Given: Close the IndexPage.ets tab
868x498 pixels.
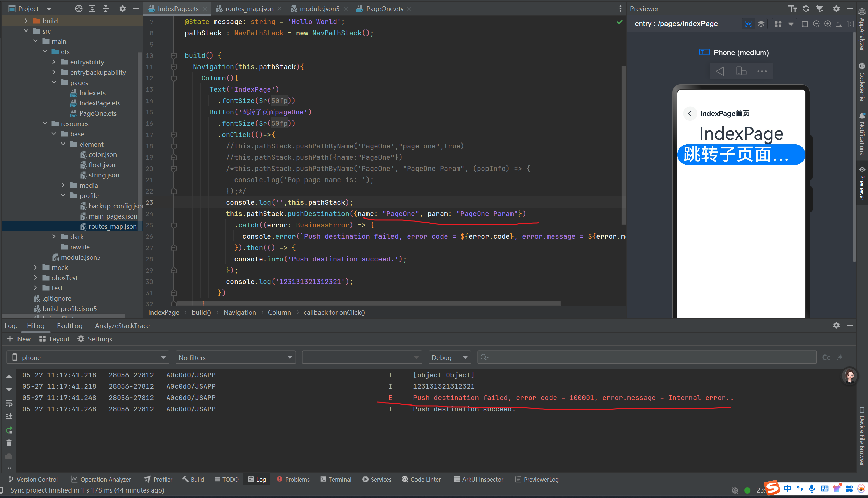Looking at the screenshot, I should (205, 9).
